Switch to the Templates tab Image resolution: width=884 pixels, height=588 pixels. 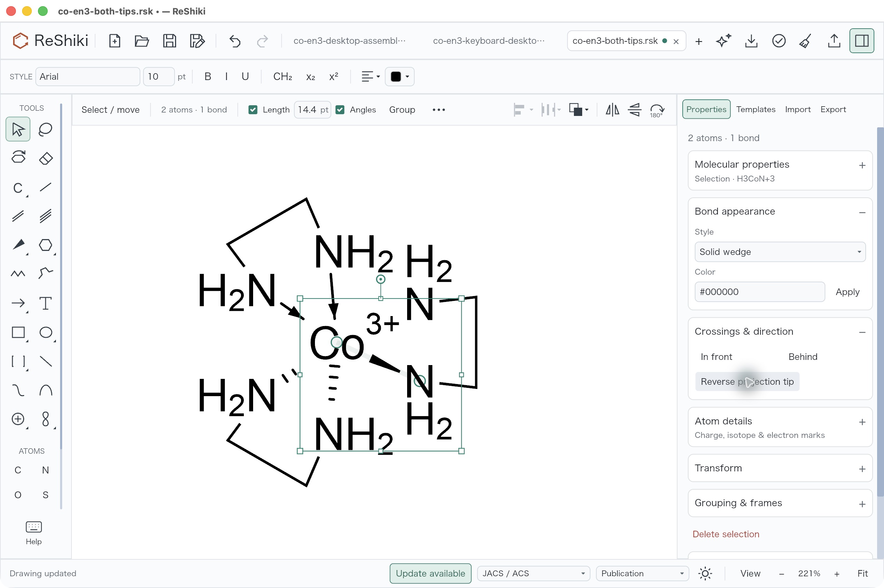tap(755, 109)
